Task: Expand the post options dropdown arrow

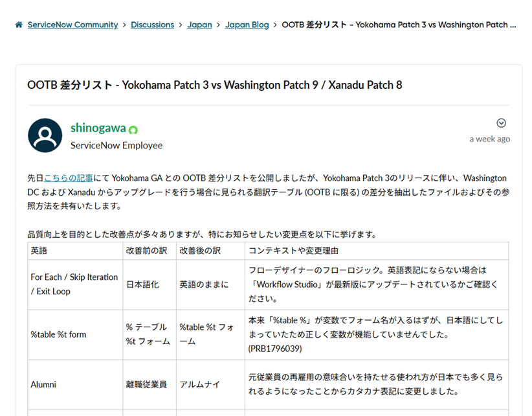Action: point(501,123)
